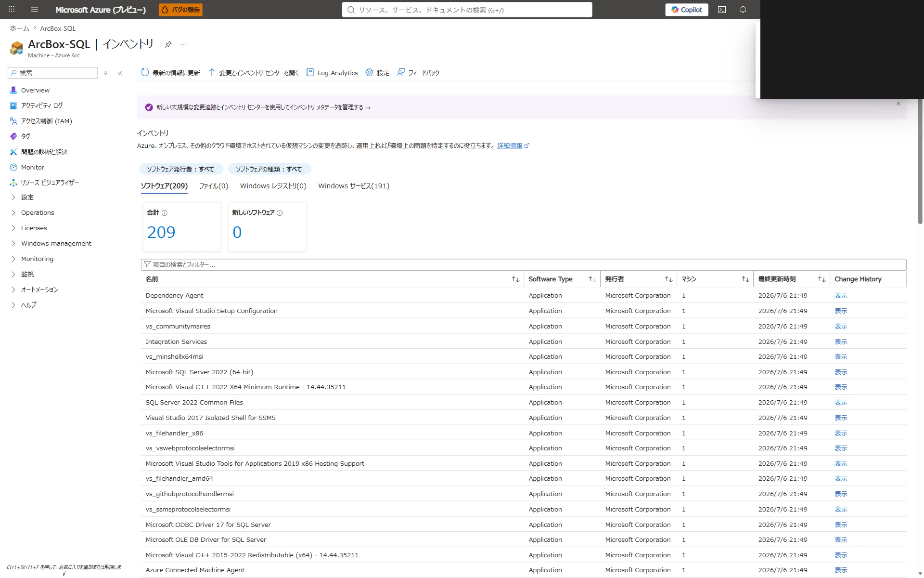Sort by 名前 column arrows
The width and height of the screenshot is (924, 578).
tap(515, 279)
